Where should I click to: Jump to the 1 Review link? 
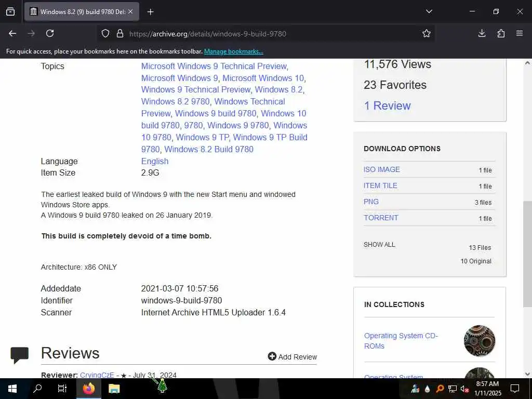click(387, 106)
